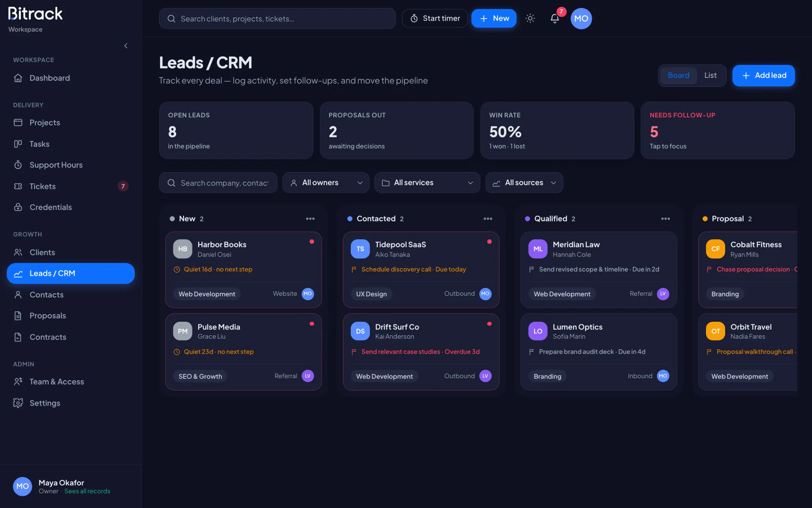
Task: Open the New column options menu
Action: coord(310,219)
